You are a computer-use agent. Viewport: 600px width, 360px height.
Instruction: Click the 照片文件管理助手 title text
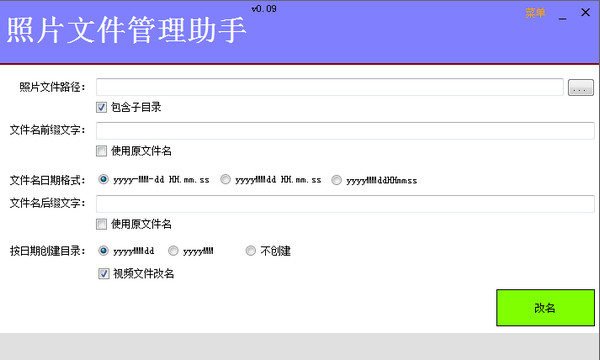[126, 30]
